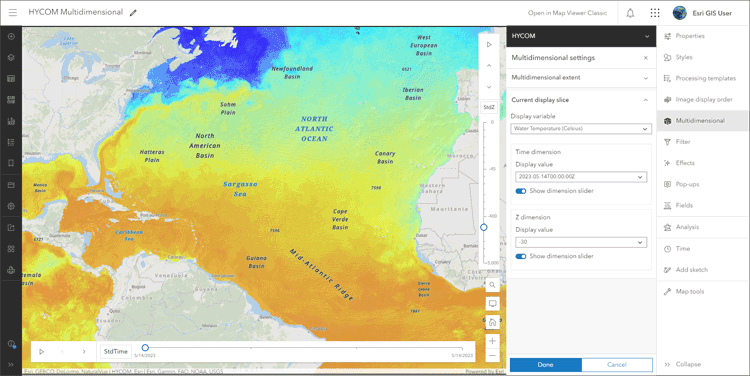The height and width of the screenshot is (376, 750).
Task: Zoom in with the plus icon
Action: point(492,341)
